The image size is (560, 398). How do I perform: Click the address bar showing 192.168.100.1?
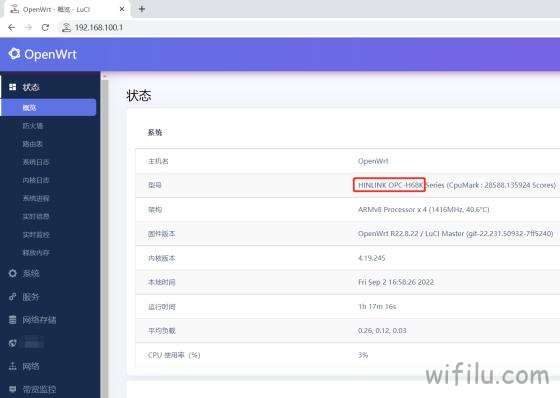(307, 27)
